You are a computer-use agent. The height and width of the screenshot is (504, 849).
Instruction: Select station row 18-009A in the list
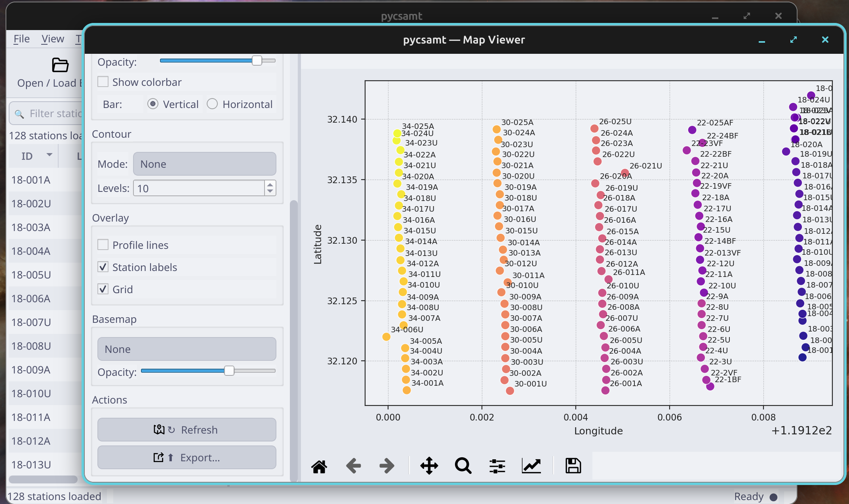click(45, 370)
